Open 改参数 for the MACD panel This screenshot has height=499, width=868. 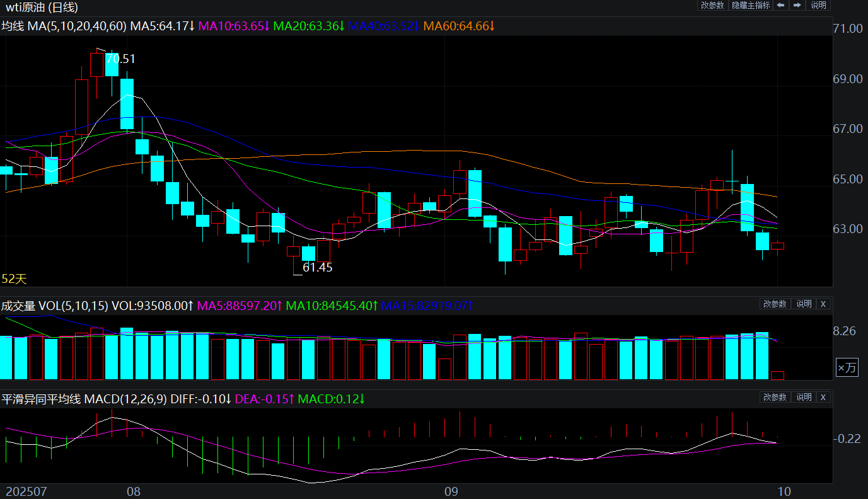click(775, 397)
